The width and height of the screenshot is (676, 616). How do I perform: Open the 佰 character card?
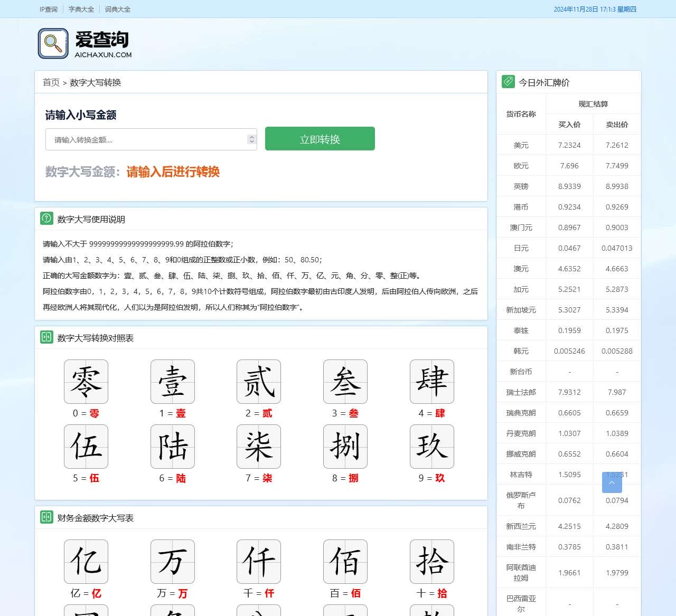pyautogui.click(x=345, y=562)
